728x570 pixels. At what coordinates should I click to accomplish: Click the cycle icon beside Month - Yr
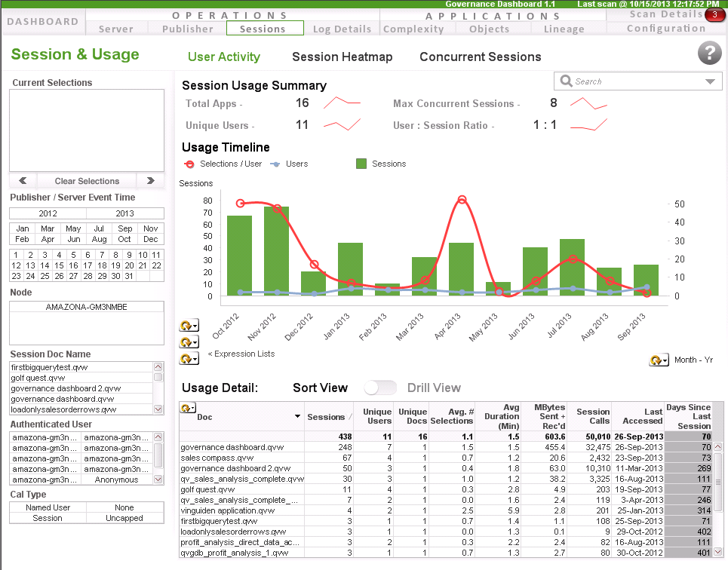click(656, 360)
